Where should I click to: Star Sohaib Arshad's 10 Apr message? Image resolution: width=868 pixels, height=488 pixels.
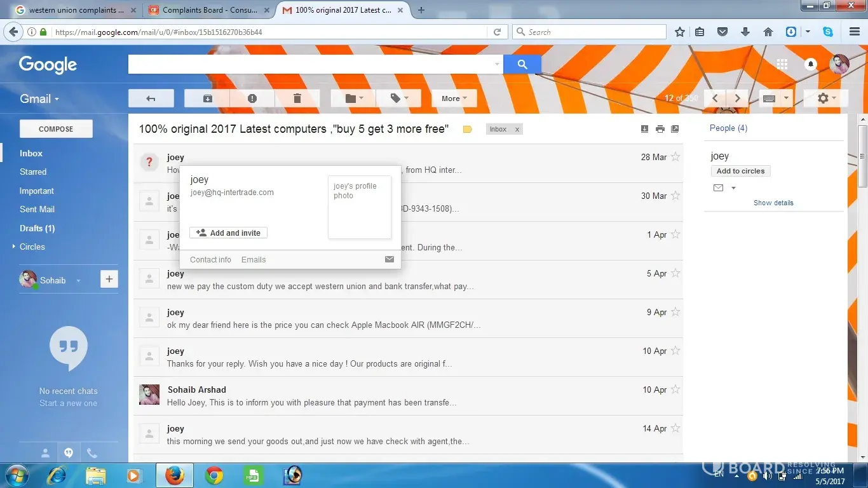click(675, 390)
